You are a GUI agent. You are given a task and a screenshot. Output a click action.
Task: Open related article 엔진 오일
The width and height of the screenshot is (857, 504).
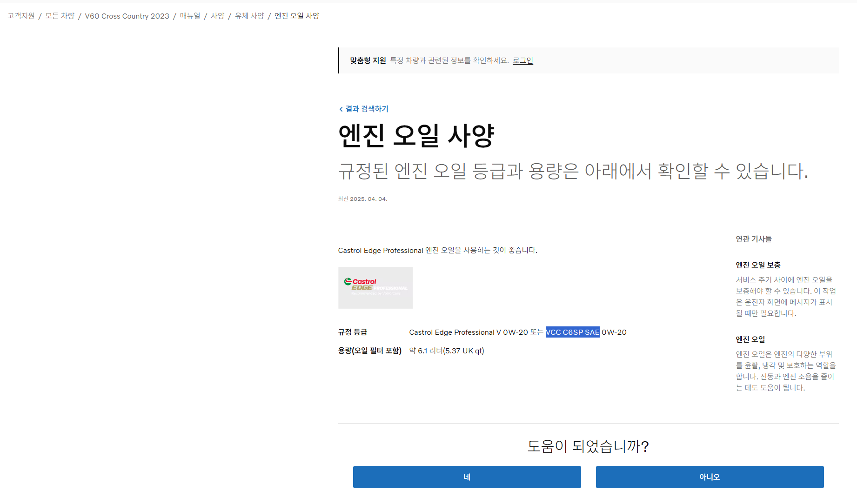(750, 339)
